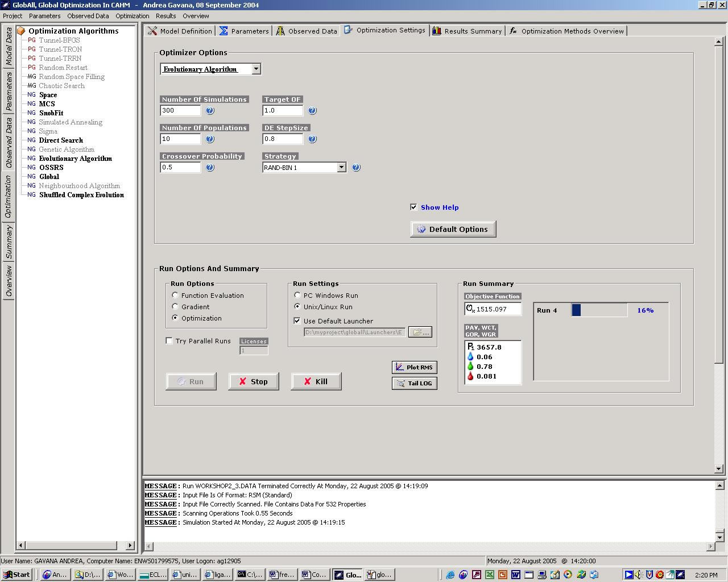Uncheck the Show Help checkbox
Screen dimensions: 728x582
tap(413, 207)
